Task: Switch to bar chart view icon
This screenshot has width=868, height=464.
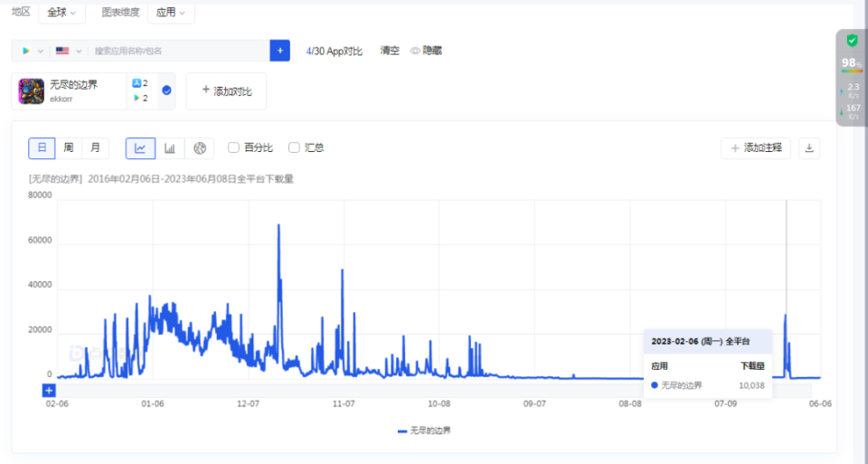Action: [170, 148]
